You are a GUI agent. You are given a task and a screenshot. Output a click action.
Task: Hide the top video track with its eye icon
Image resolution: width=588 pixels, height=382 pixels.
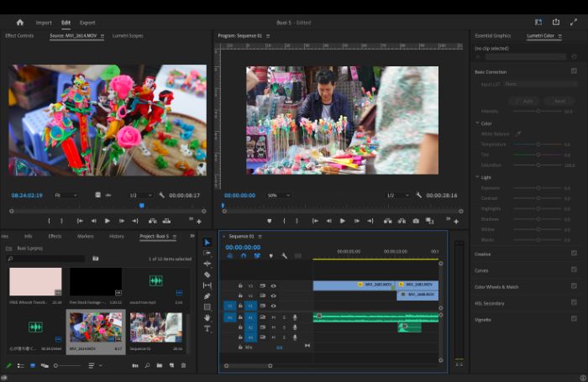[273, 285]
